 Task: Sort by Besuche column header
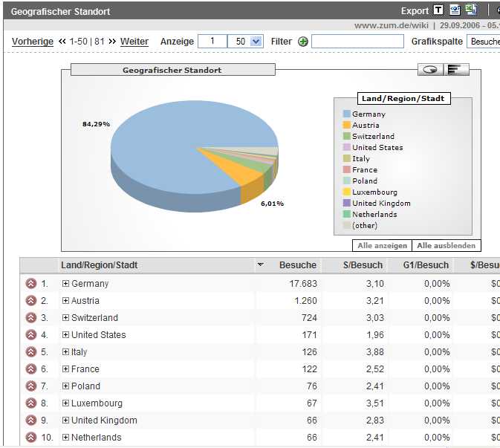tap(297, 265)
